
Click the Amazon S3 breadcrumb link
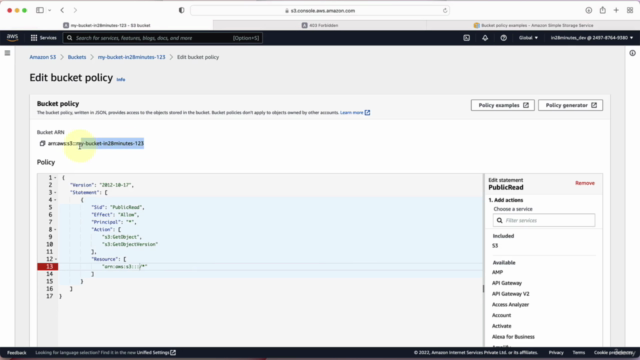42,57
